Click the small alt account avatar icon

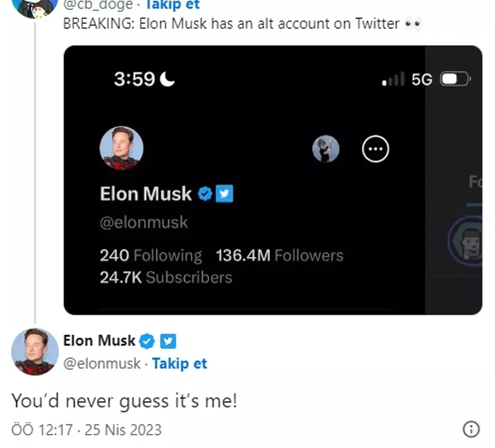[x=325, y=149]
